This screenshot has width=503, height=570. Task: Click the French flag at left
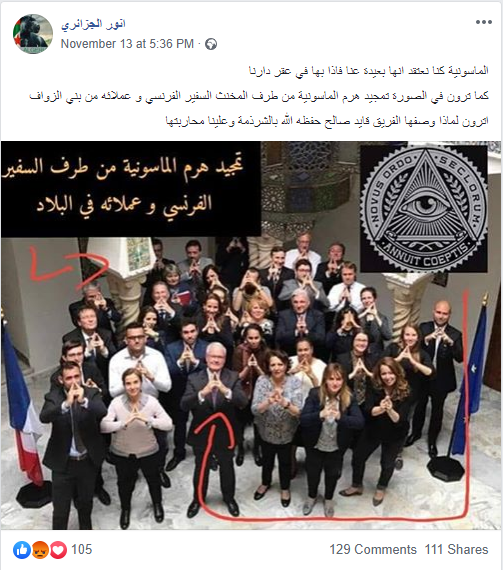point(22,400)
